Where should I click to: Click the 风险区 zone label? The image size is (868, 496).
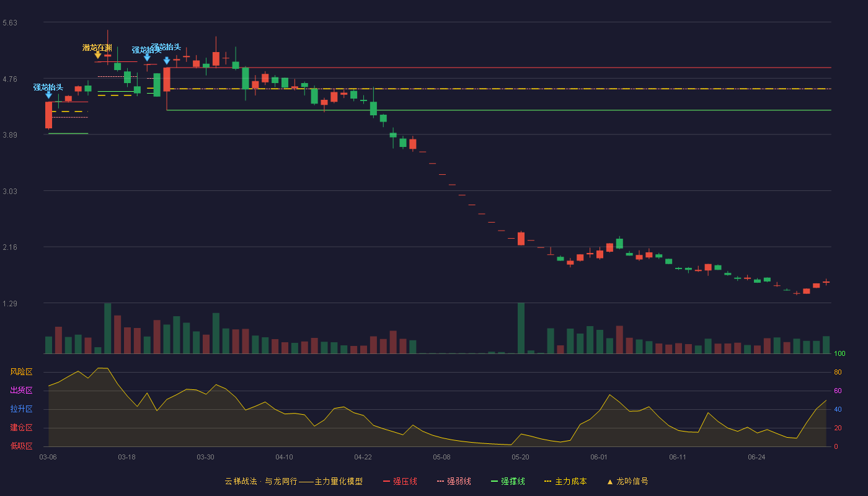coord(21,372)
